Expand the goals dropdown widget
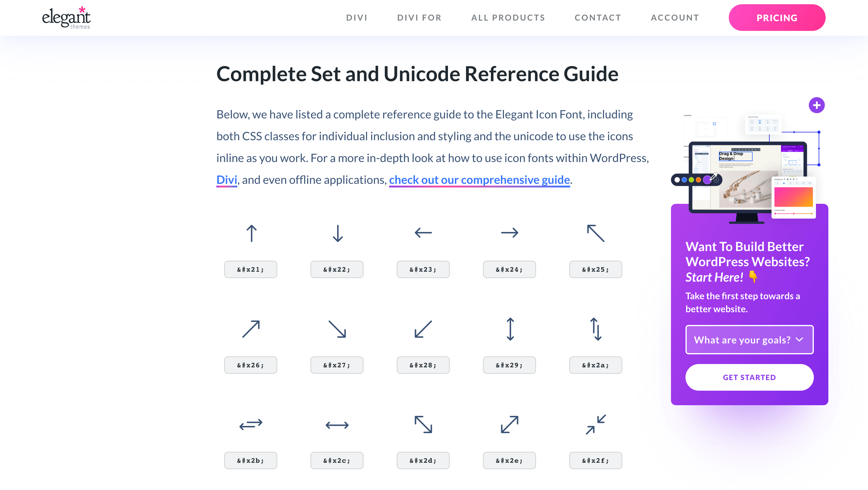Screen dimensions: 868x490 (x=749, y=339)
